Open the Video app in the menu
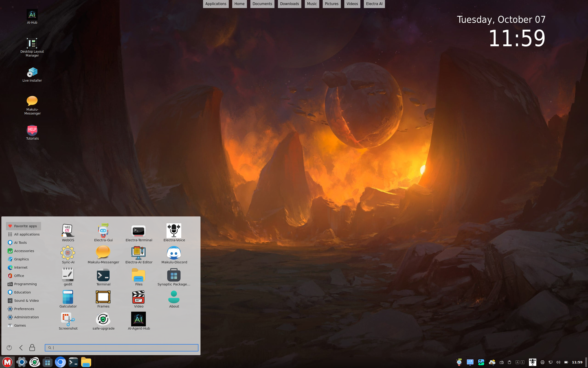The width and height of the screenshot is (588, 368). [x=139, y=299]
